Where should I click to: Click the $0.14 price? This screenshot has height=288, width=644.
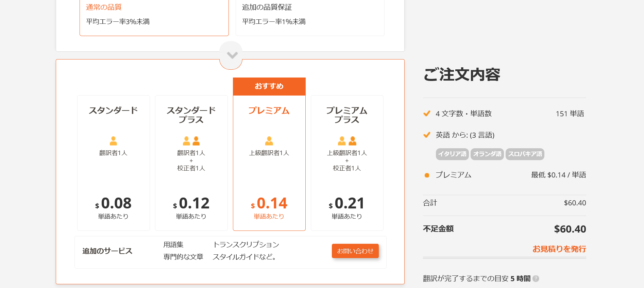(x=269, y=203)
